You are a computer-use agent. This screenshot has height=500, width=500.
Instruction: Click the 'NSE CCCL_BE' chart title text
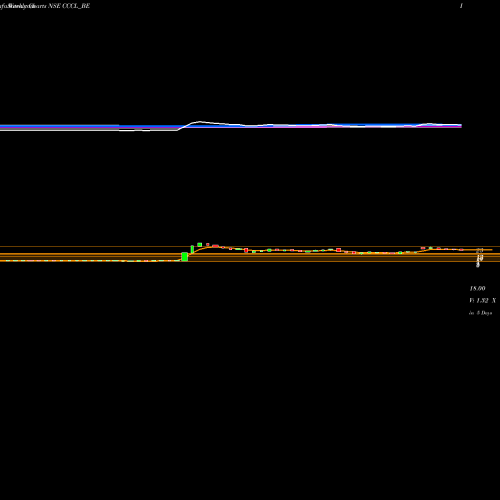[x=69, y=6]
